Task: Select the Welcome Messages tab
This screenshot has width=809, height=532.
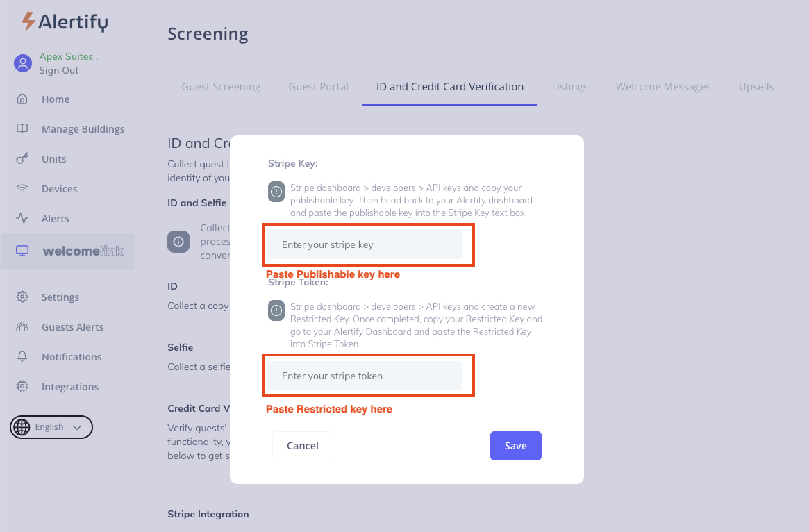Action: tap(663, 87)
